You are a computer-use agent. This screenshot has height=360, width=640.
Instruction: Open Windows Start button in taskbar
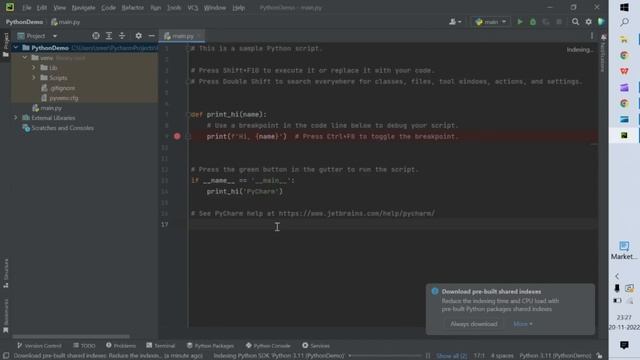click(x=624, y=7)
